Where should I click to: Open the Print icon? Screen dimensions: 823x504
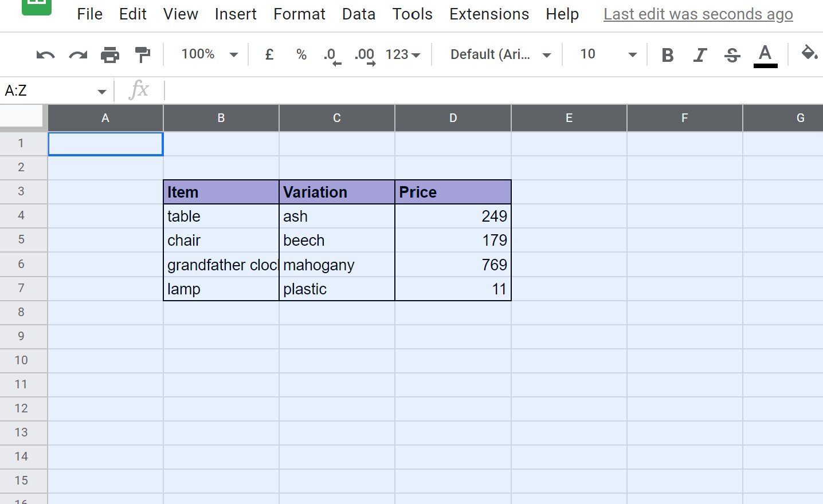tap(110, 54)
